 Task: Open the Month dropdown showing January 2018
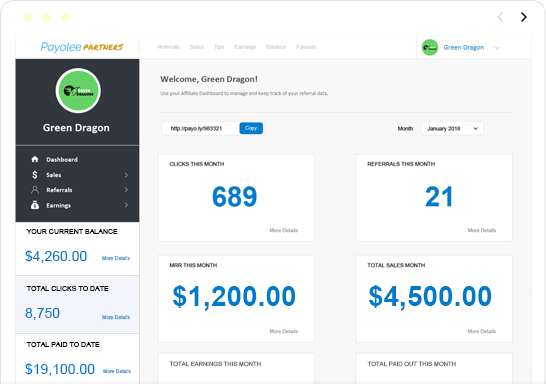point(452,128)
